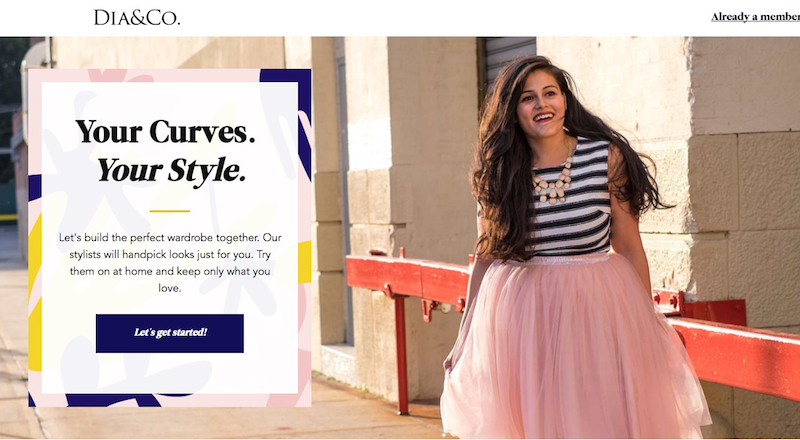Click the Let's get started! button
The width and height of the screenshot is (800, 440).
[170, 333]
